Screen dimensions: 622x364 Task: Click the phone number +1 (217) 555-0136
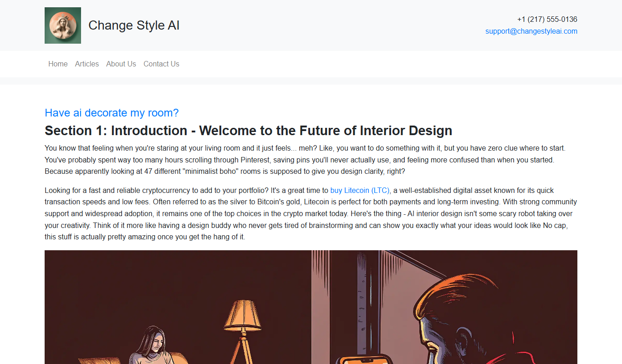tap(547, 20)
